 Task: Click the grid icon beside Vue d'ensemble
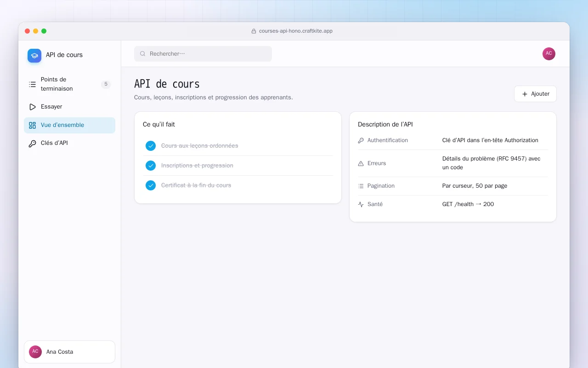coord(32,125)
